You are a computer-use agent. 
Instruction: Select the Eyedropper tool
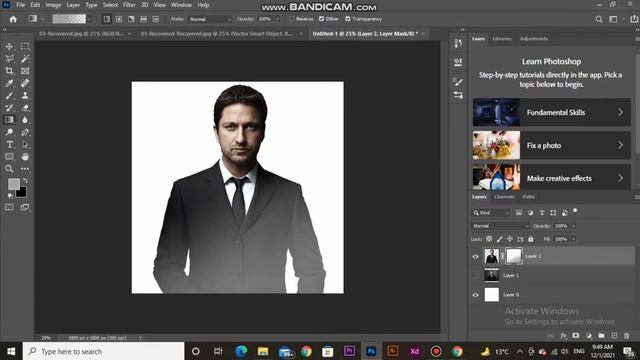tap(9, 83)
